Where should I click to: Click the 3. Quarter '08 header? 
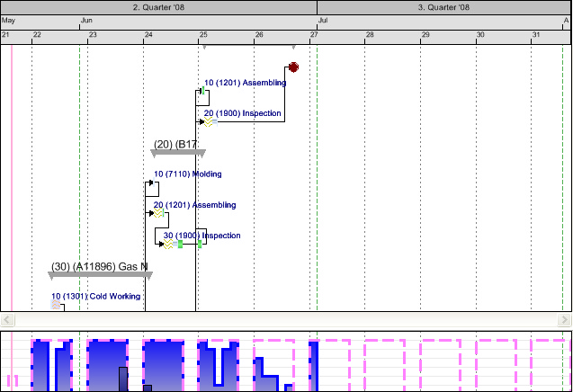coord(443,7)
